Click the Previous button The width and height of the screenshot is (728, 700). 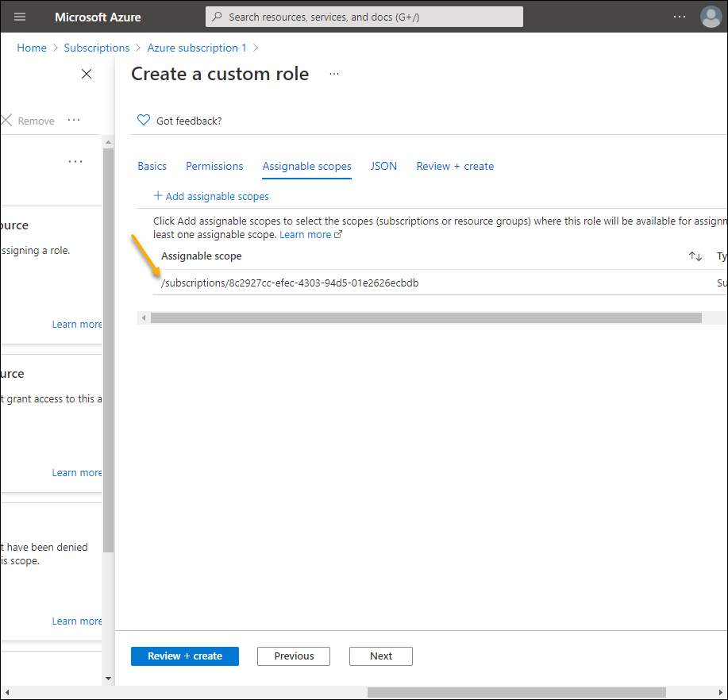pos(294,656)
